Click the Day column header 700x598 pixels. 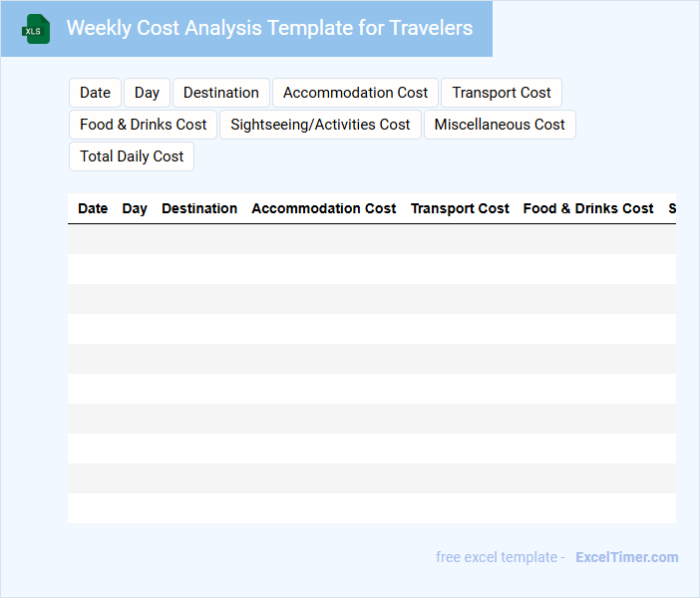pos(135,208)
